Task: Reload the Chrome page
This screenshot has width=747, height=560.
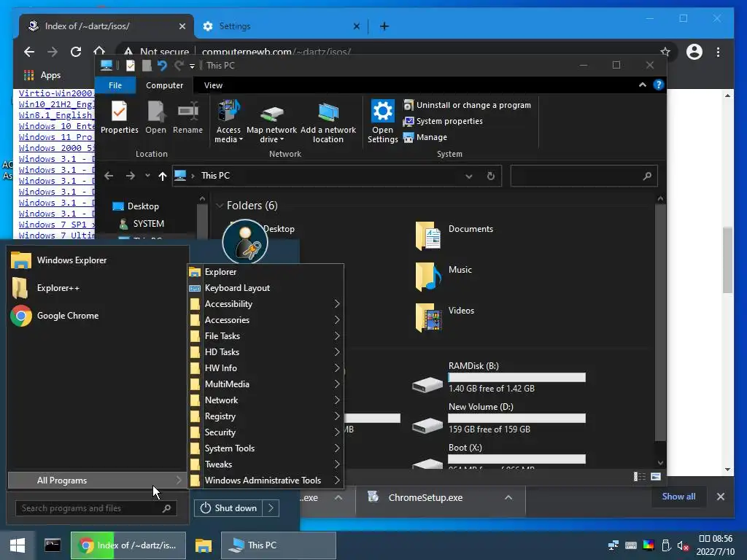Action: coord(76,52)
